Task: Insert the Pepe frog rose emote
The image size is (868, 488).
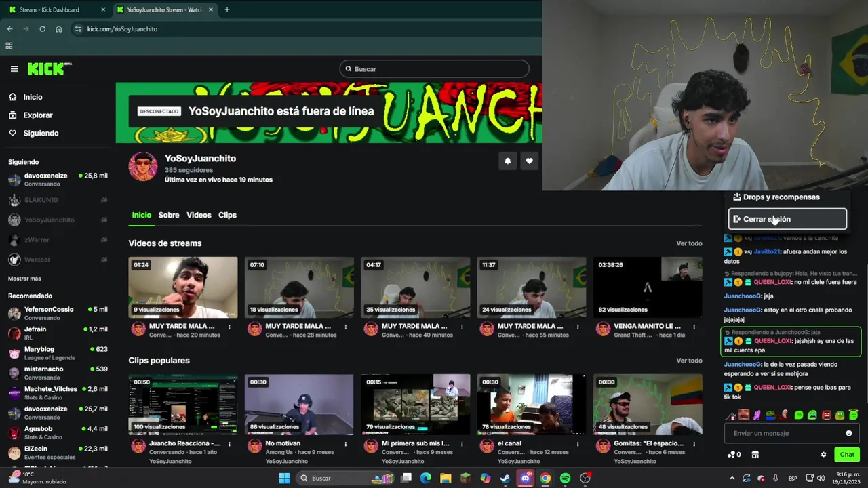Action: (x=770, y=415)
